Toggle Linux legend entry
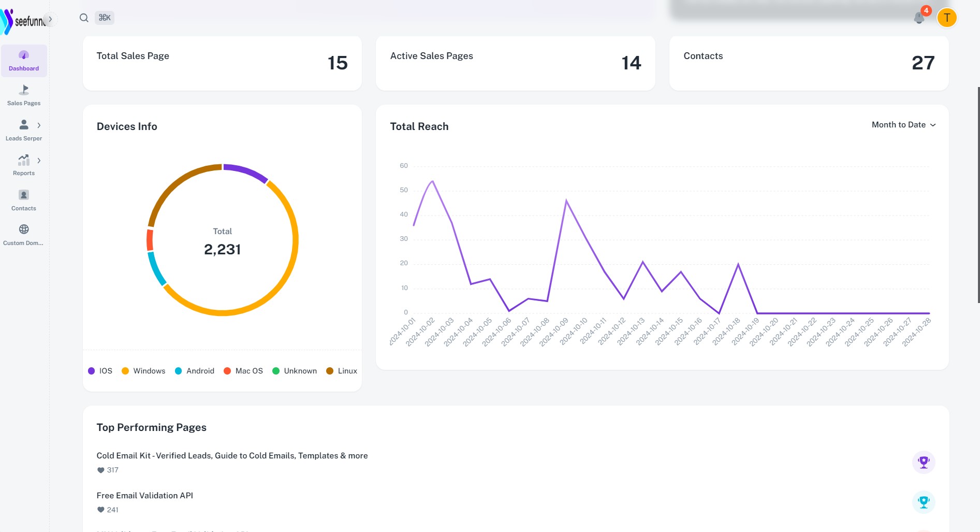Screen dimensions: 980x532 point(342,371)
